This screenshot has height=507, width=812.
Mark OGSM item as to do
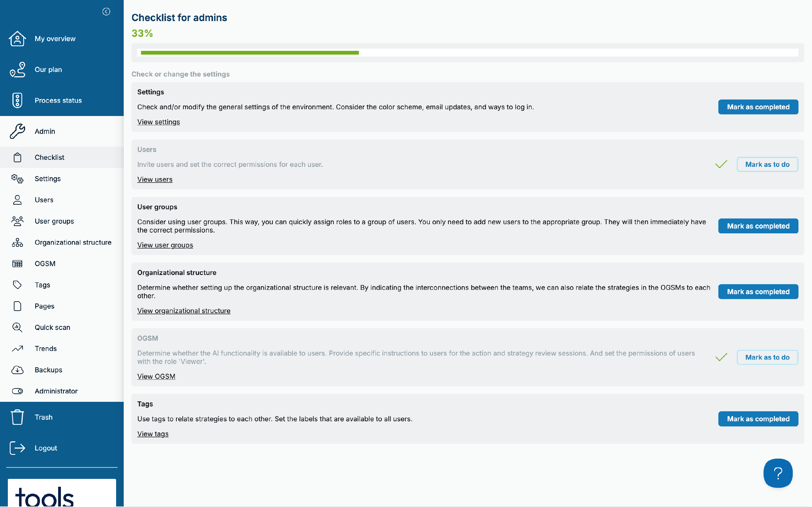[x=767, y=357]
